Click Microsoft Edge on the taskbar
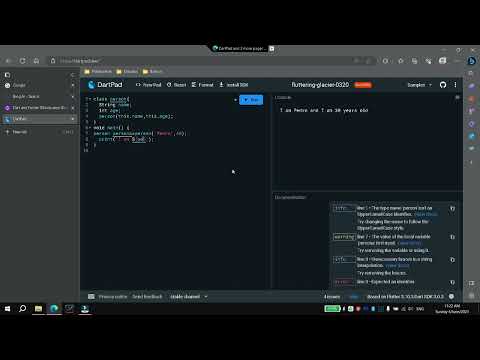Image resolution: width=480 pixels, height=360 pixels. [54, 309]
